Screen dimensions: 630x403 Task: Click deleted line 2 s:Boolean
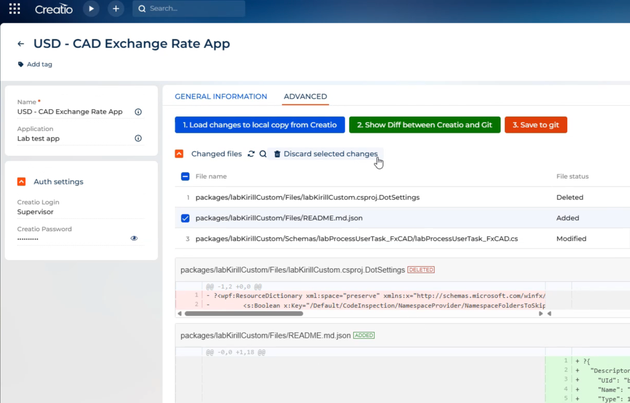pyautogui.click(x=360, y=305)
